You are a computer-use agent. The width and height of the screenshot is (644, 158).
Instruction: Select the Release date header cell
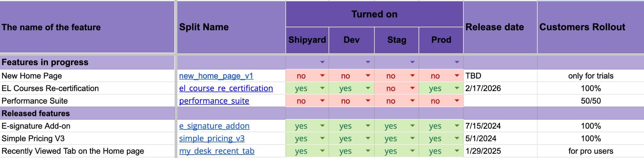point(500,27)
